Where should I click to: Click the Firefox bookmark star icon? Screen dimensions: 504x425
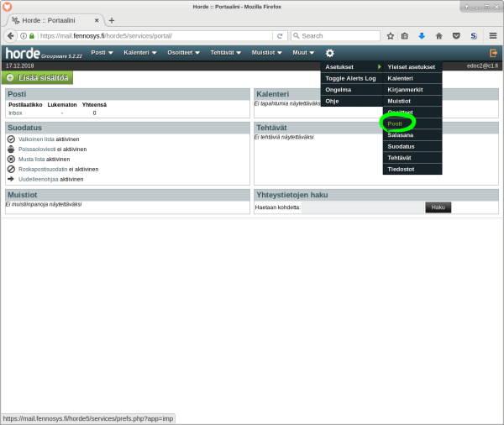[x=391, y=36]
